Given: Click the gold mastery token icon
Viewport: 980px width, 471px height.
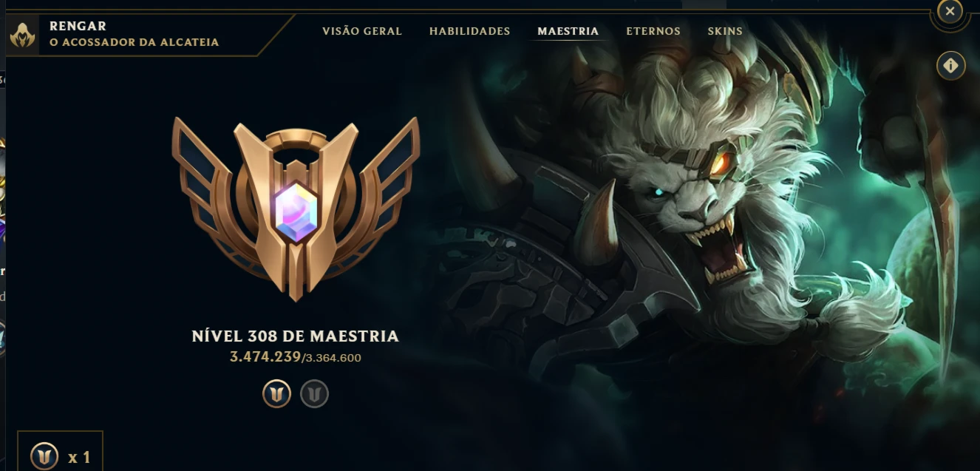Looking at the screenshot, I should pos(276,394).
